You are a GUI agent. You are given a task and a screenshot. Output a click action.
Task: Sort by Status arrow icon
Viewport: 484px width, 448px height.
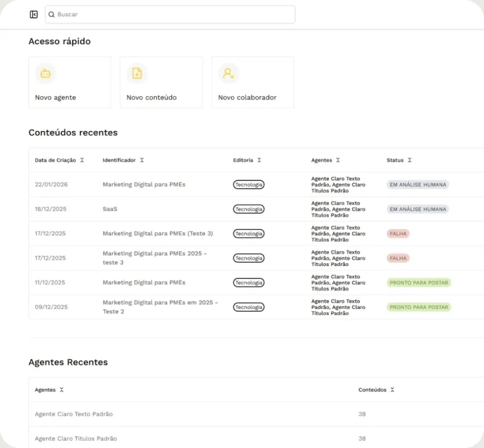tap(409, 160)
